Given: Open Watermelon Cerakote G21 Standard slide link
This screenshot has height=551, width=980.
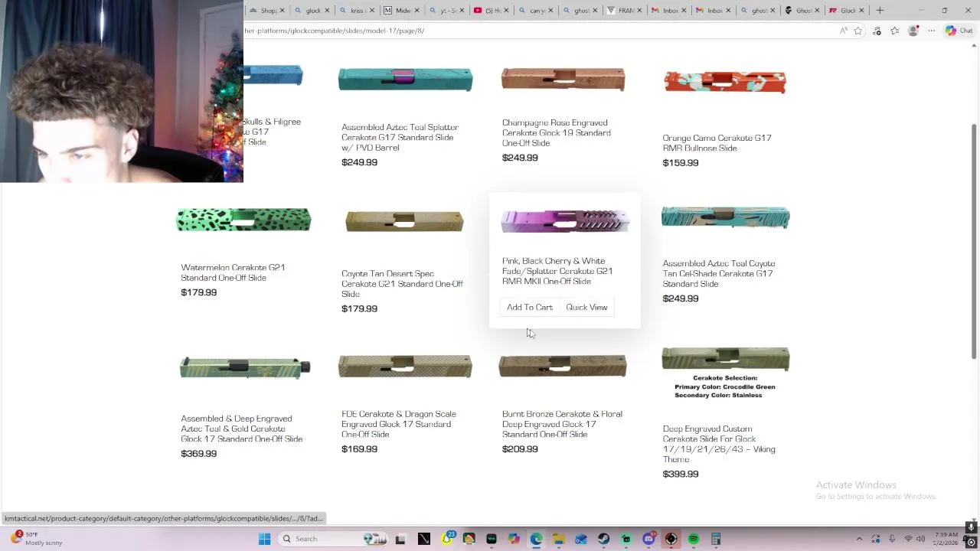Looking at the screenshot, I should pos(233,272).
